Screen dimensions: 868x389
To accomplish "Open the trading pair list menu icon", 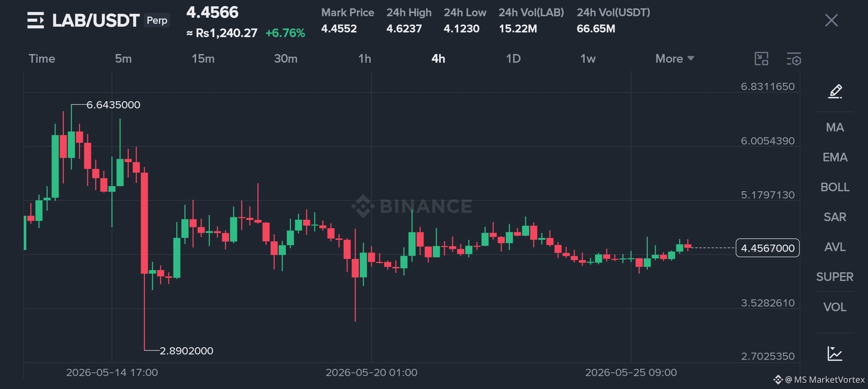I will click(x=36, y=20).
